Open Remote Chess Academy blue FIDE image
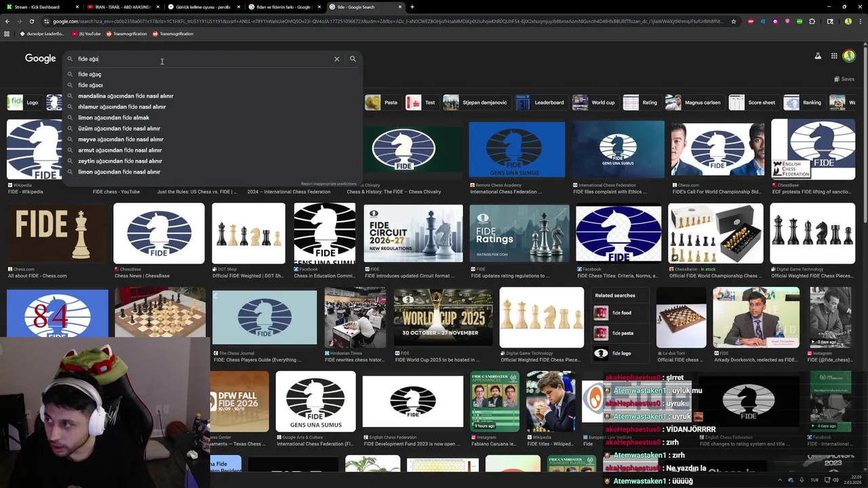Screen dimensions: 868x488 [517, 149]
